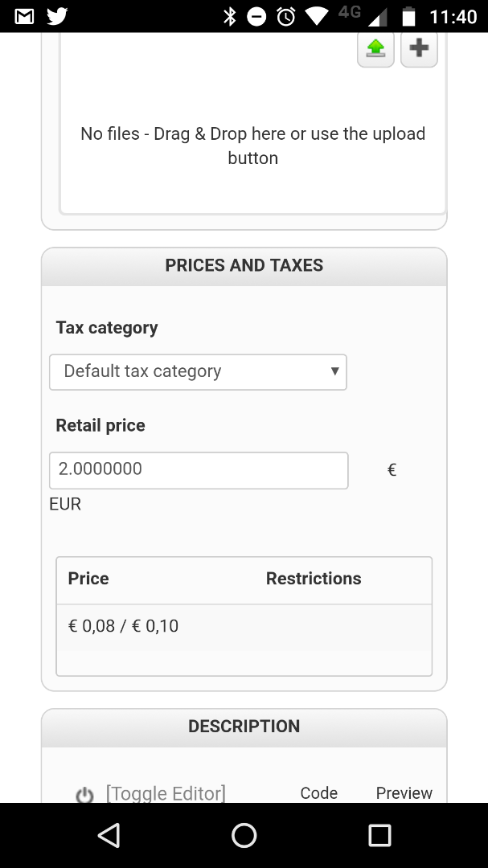The height and width of the screenshot is (868, 488).
Task: Click the plus add-file icon
Action: pyautogui.click(x=418, y=49)
